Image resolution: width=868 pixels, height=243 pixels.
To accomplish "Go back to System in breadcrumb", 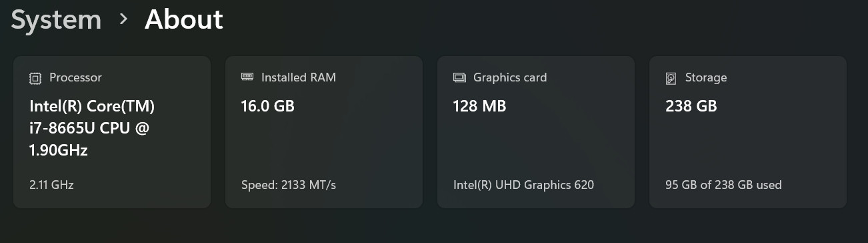I will [56, 19].
